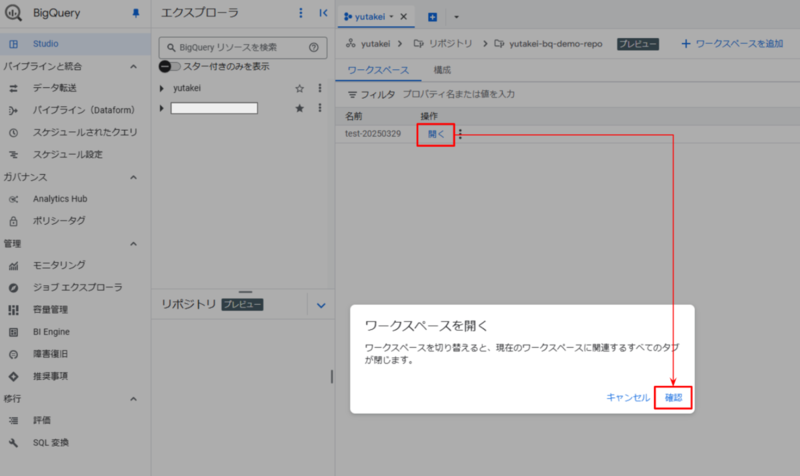Expand the yutakei project tree
Image resolution: width=800 pixels, height=476 pixels.
click(162, 88)
